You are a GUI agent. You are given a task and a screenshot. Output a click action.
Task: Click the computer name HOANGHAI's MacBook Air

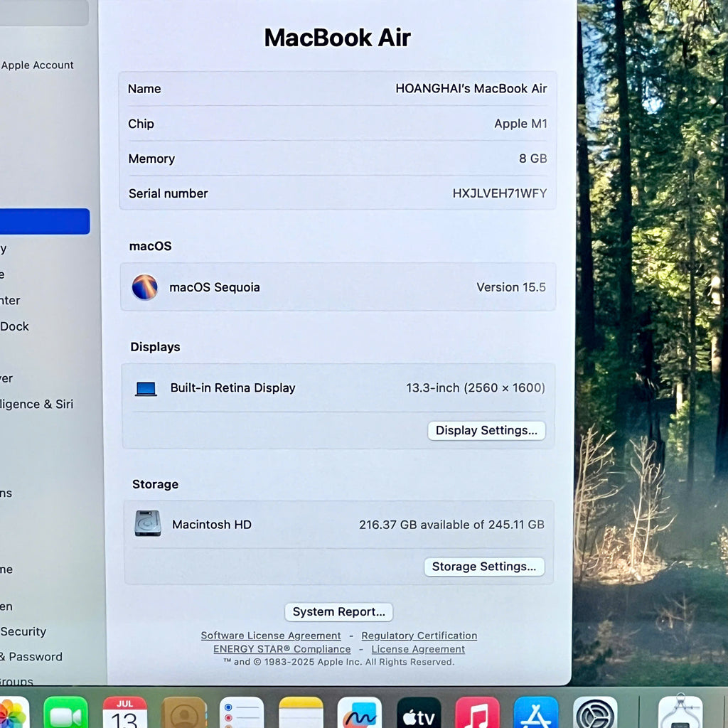(471, 89)
